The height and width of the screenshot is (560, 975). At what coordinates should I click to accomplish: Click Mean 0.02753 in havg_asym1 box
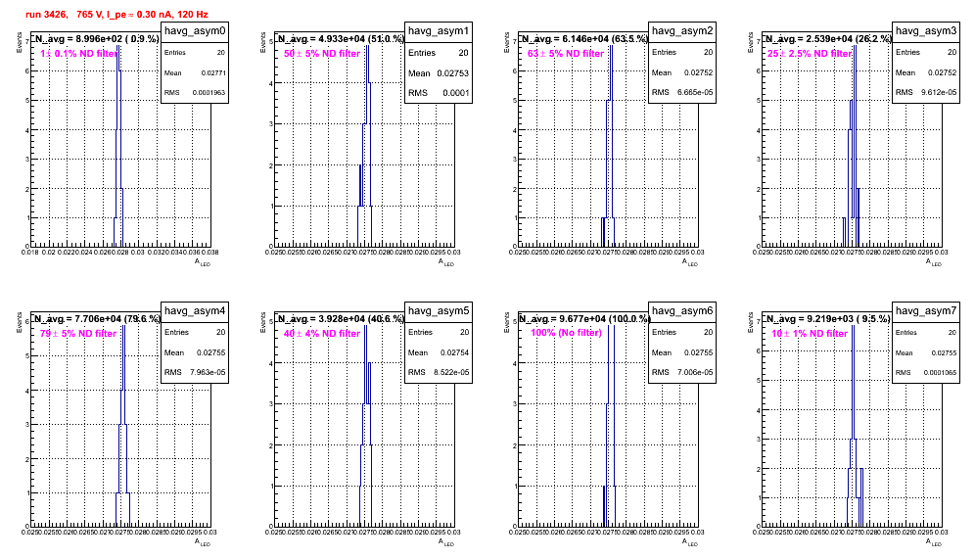pos(439,72)
